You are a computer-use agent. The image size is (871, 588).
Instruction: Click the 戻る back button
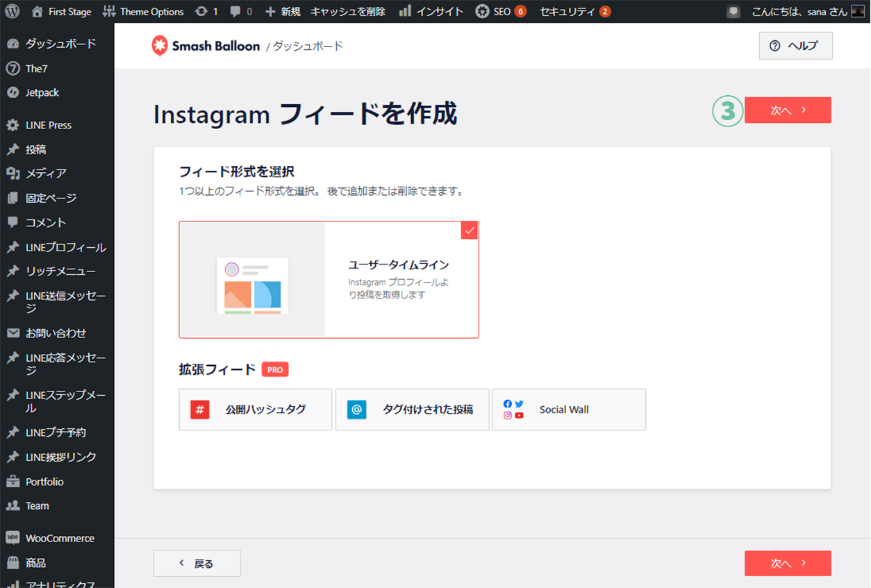coord(197,564)
